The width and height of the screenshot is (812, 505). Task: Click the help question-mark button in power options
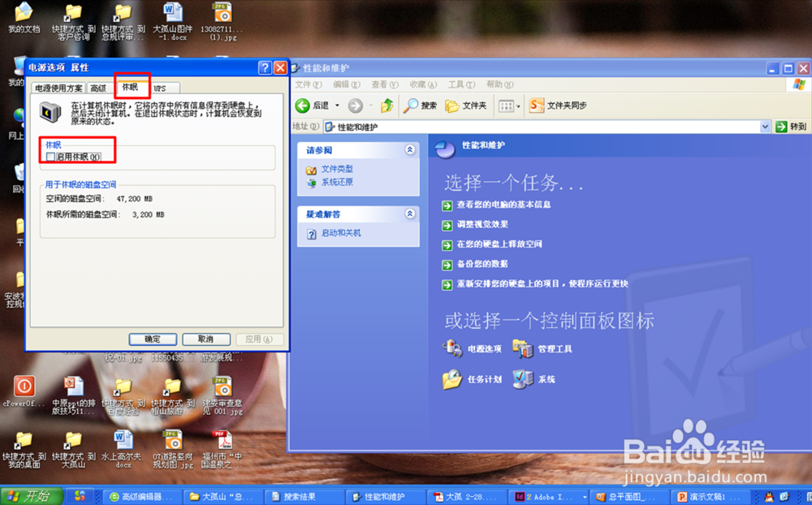[265, 67]
